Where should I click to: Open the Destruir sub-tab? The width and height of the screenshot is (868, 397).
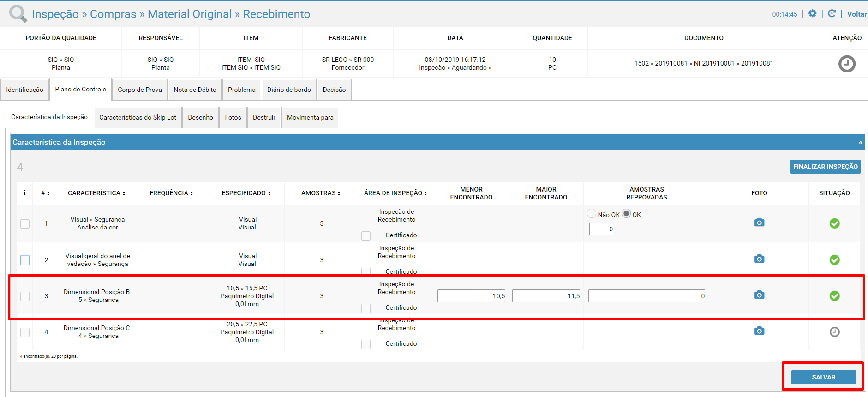pos(264,117)
